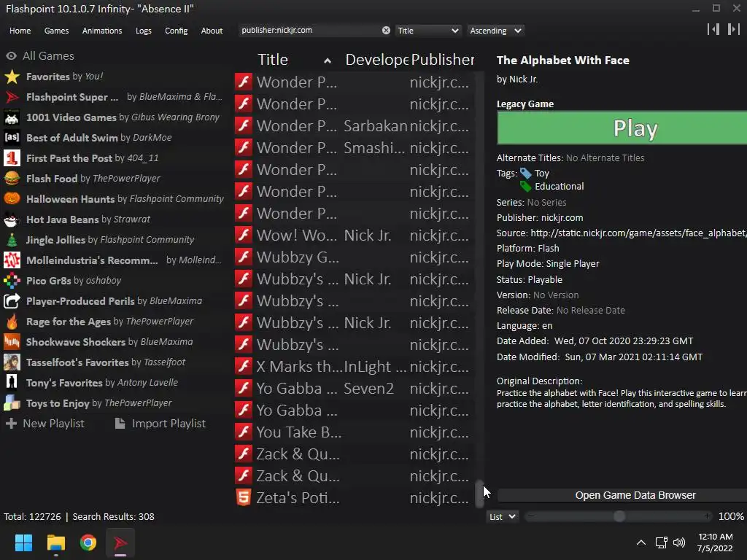Click the green Play button

point(622,128)
